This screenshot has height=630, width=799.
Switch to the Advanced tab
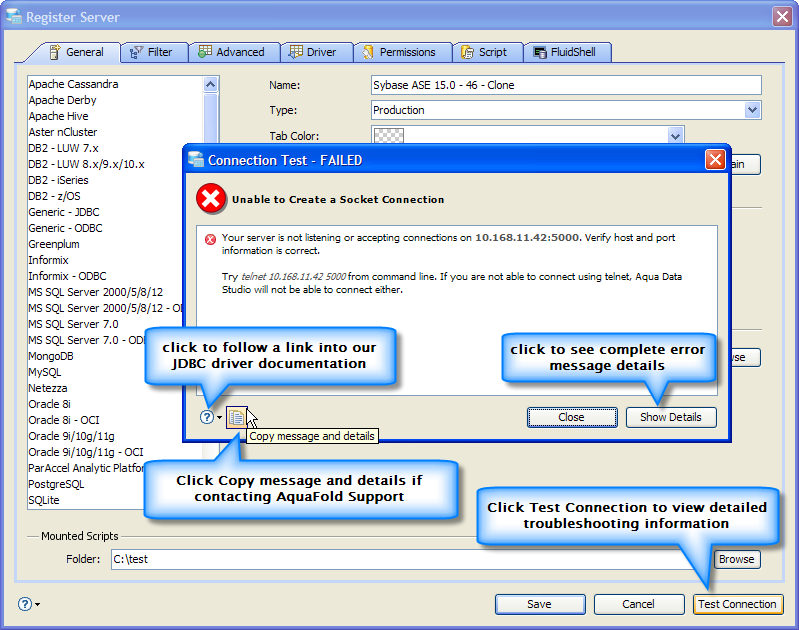pyautogui.click(x=232, y=52)
